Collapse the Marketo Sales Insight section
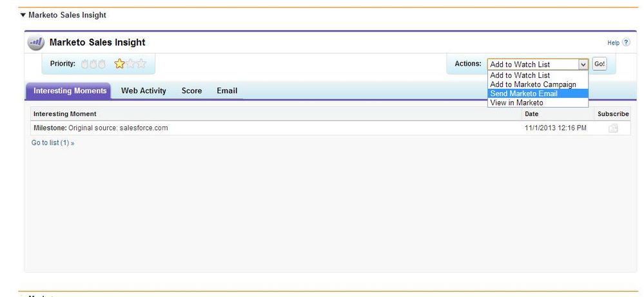Image resolution: width=644 pixels, height=297 pixels. [x=23, y=15]
